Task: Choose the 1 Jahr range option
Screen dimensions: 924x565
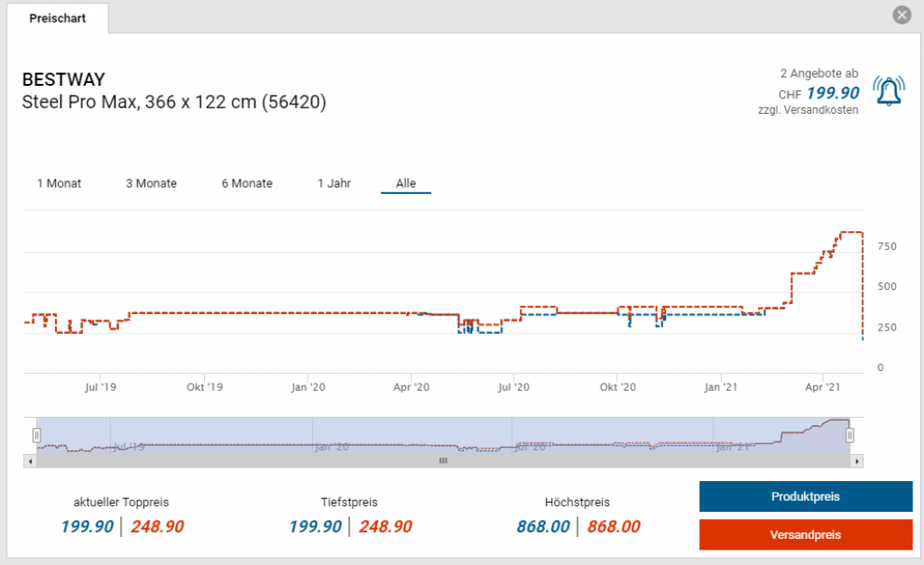Action: click(x=334, y=183)
